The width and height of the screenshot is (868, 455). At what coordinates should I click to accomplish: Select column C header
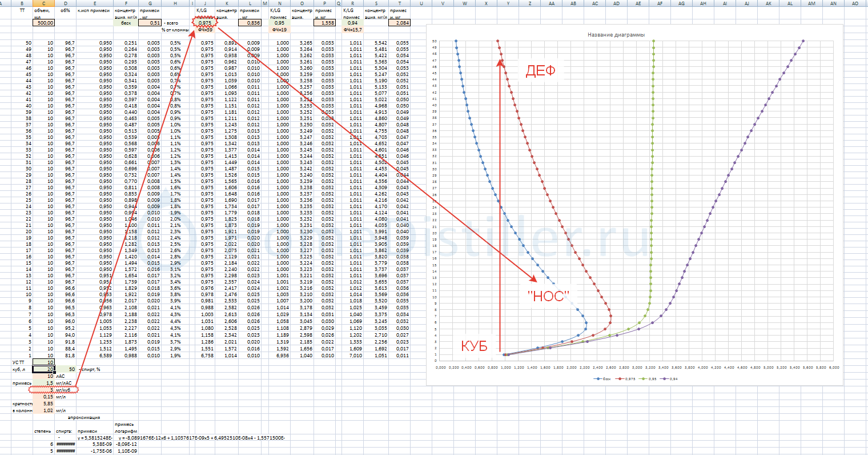pos(43,3)
